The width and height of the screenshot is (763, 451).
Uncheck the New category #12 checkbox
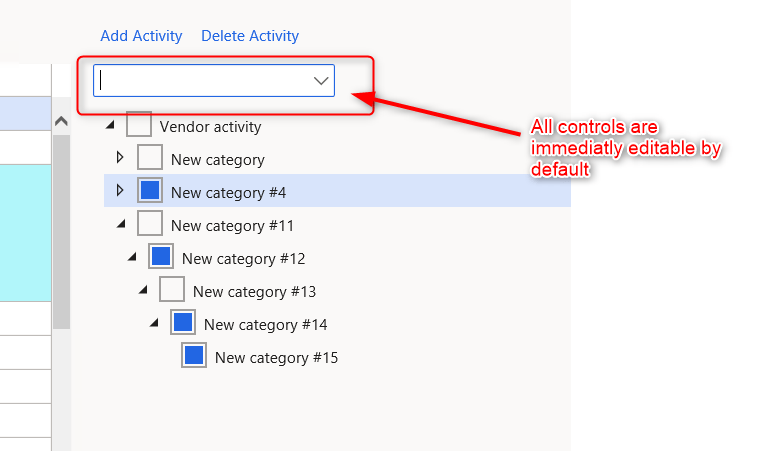pos(161,257)
